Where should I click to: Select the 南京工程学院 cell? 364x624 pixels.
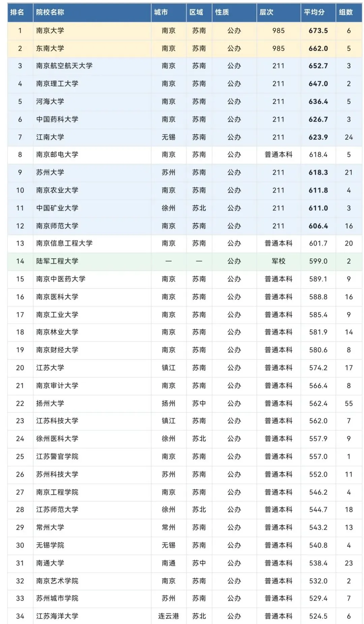92,493
